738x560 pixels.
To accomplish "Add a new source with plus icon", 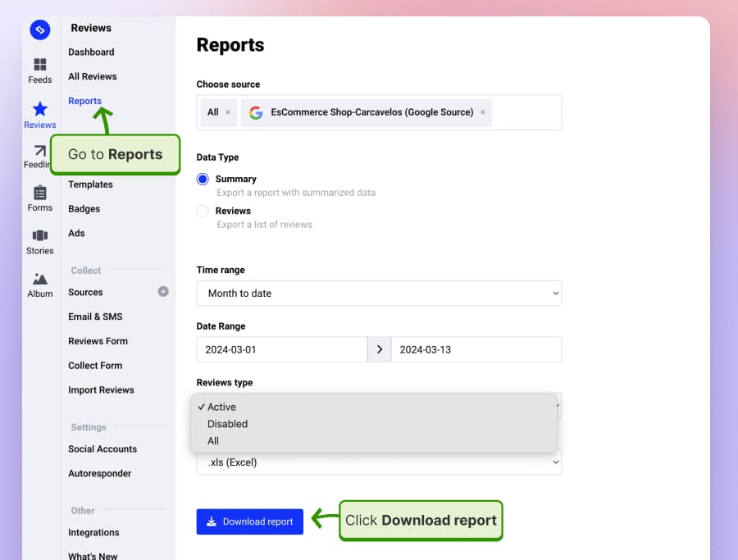I will [x=163, y=292].
